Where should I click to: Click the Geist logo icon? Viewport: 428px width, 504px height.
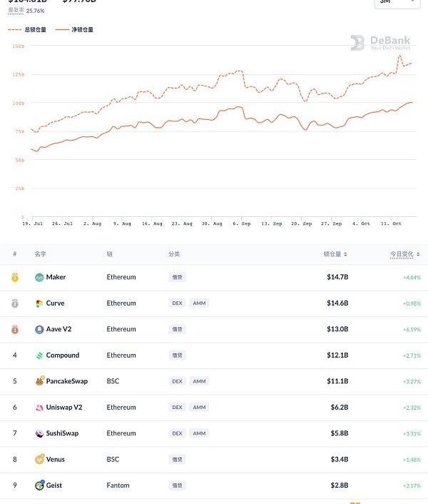point(39,485)
